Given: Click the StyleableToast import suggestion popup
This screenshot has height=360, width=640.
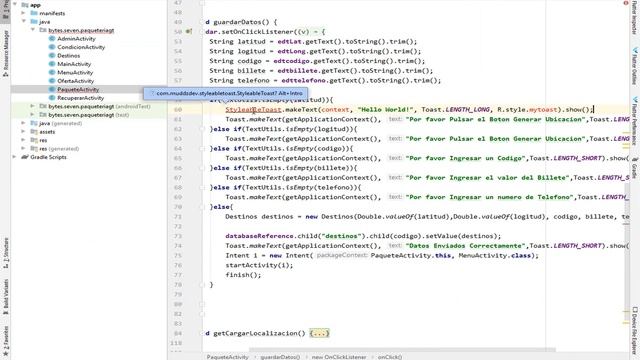Looking at the screenshot, I should pos(225,93).
